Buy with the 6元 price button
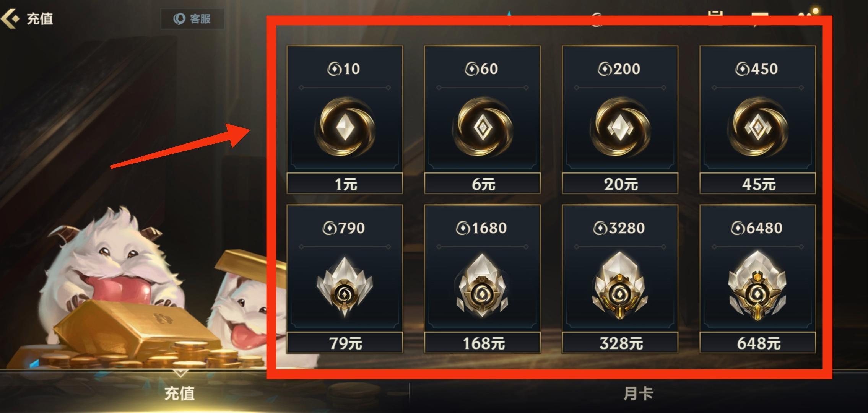868x413 pixels. 483,184
